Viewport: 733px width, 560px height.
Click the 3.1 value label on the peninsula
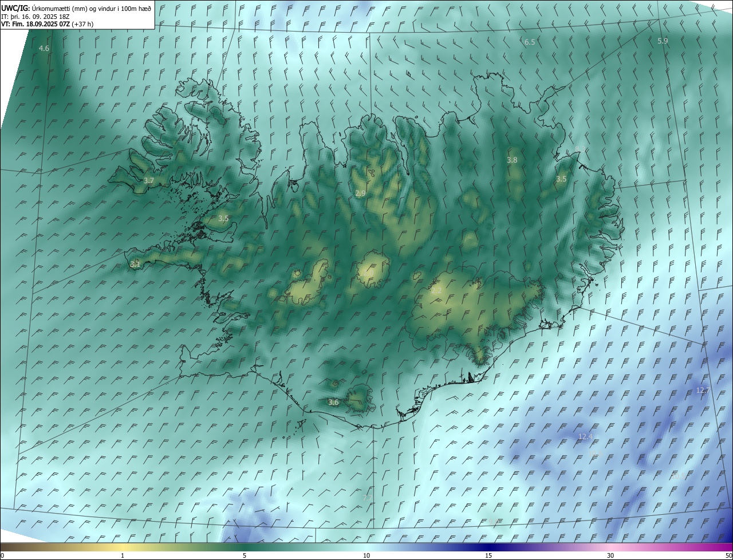pos(135,265)
